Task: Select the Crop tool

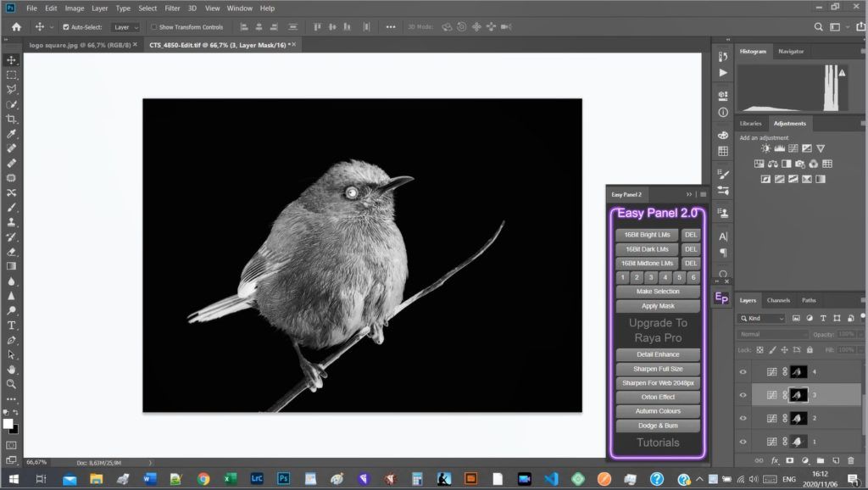Action: (x=12, y=120)
